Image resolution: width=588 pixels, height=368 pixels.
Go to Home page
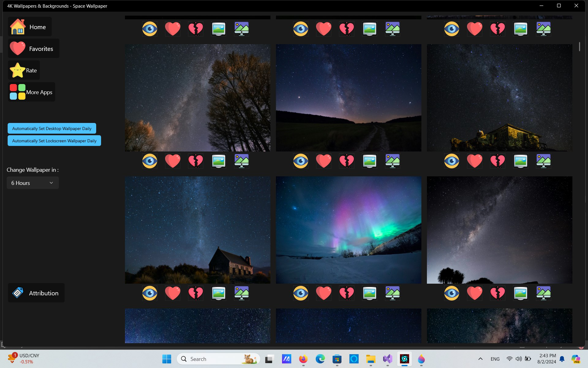30,27
